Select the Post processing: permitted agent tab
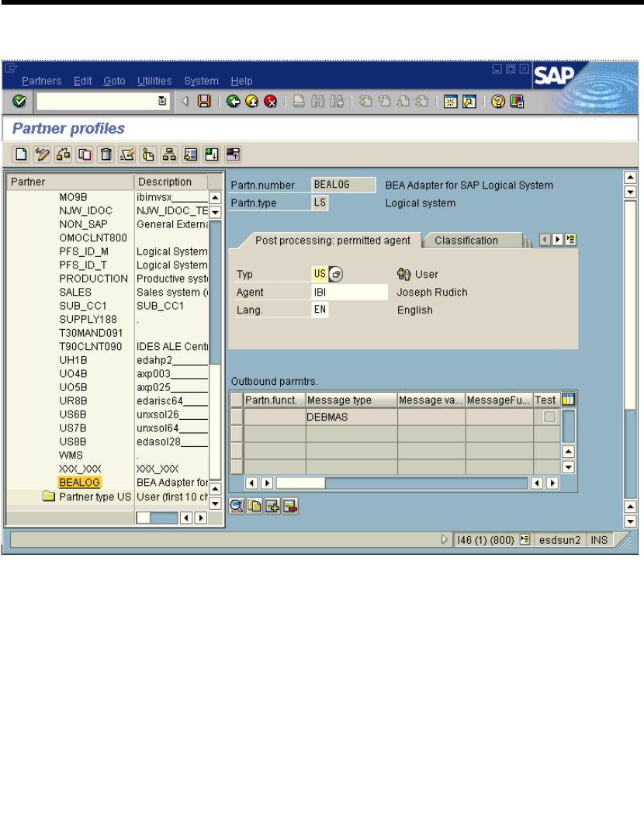 tap(333, 241)
